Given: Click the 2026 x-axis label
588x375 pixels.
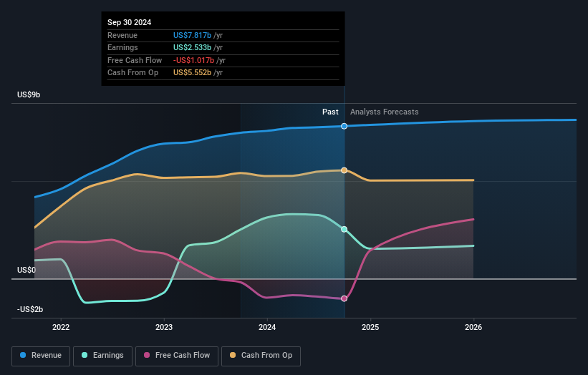Looking at the screenshot, I should click(473, 327).
